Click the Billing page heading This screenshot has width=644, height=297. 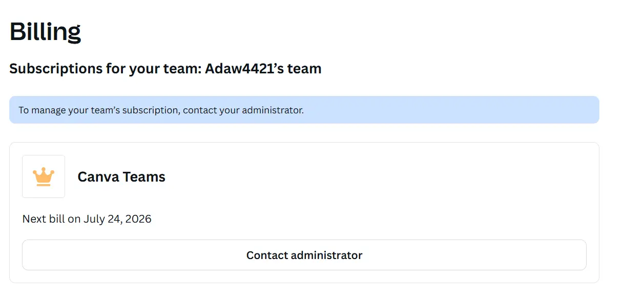click(x=45, y=32)
